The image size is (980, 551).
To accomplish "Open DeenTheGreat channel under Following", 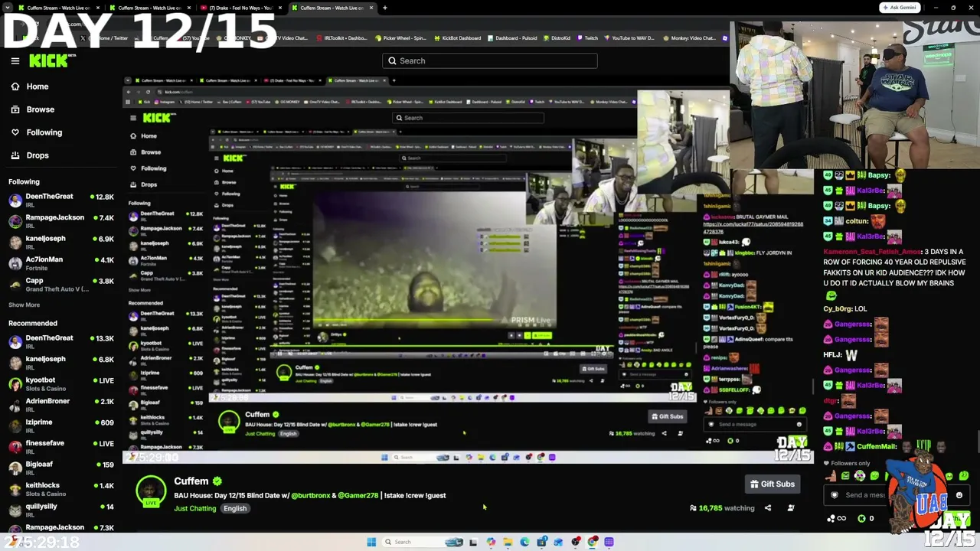I will [61, 201].
